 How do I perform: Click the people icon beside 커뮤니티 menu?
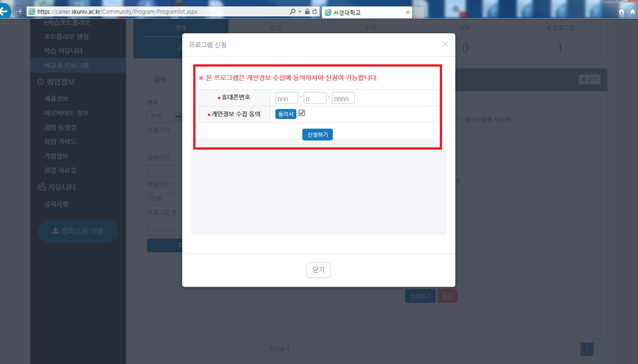(42, 187)
